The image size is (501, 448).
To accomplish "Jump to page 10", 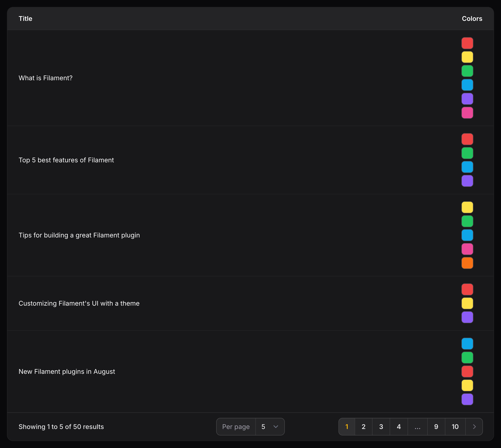I will click(455, 427).
